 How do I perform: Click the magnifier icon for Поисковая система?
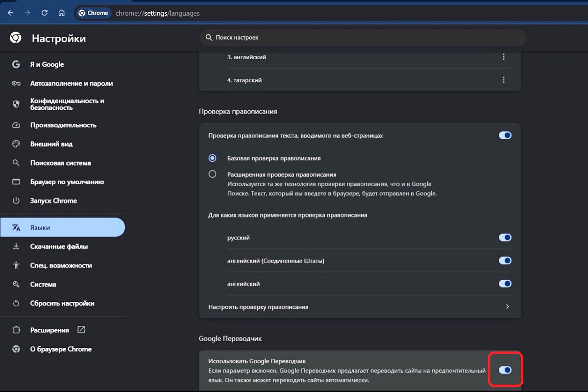(16, 163)
